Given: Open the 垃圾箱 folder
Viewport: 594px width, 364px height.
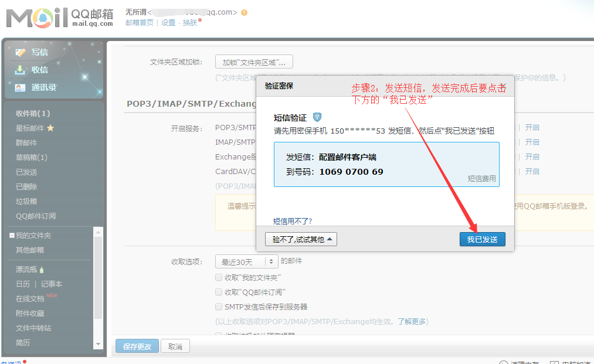Looking at the screenshot, I should 26,202.
